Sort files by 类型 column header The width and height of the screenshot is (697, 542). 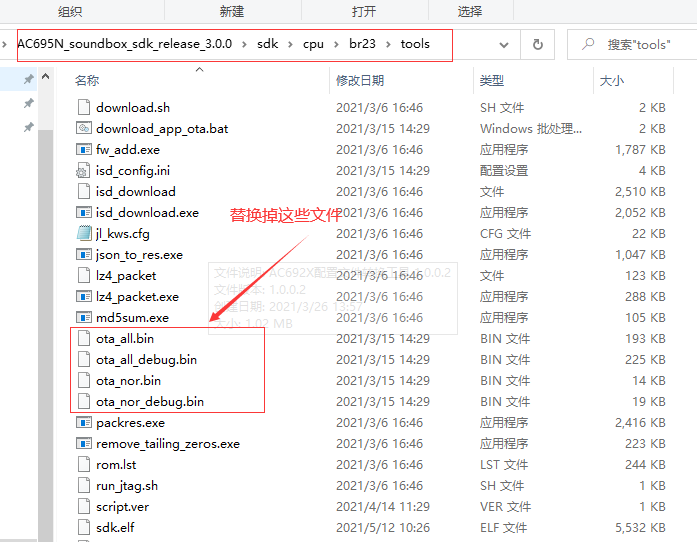[x=492, y=80]
